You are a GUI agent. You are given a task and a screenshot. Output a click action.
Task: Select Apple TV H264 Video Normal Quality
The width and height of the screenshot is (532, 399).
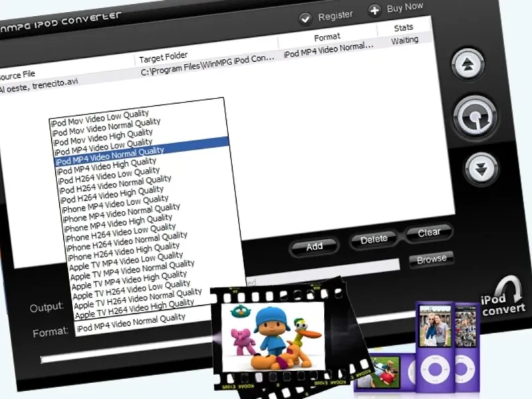point(138,299)
